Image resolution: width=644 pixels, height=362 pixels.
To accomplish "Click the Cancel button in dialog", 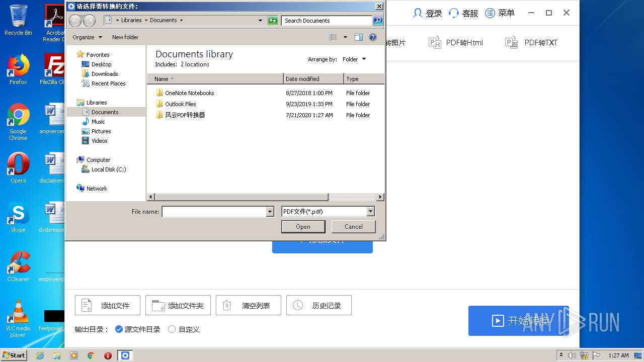I will [x=354, y=227].
